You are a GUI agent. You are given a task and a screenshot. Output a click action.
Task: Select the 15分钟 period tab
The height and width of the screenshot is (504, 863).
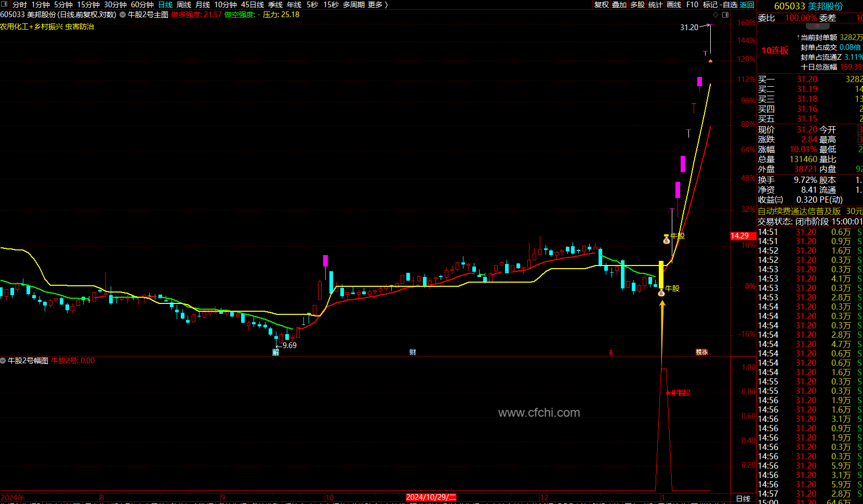click(88, 5)
